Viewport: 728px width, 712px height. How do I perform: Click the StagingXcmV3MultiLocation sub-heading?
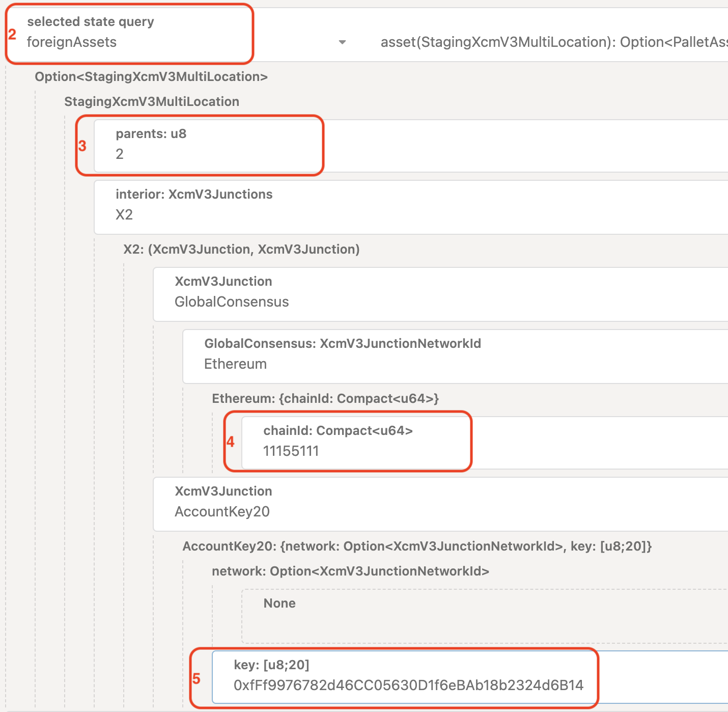coord(152,101)
